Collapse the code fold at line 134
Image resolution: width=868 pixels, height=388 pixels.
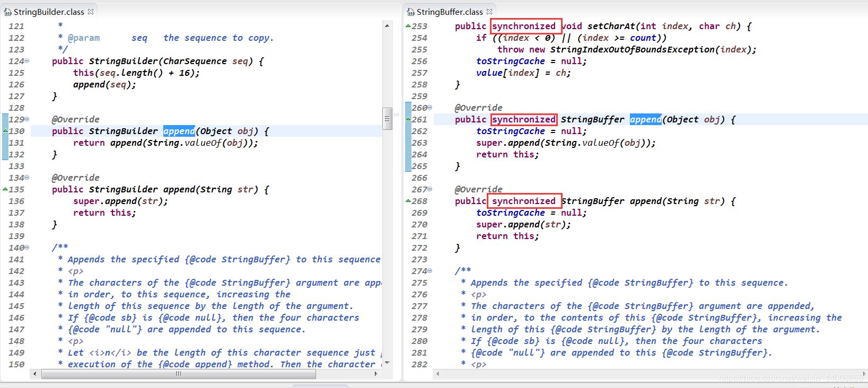(x=27, y=178)
